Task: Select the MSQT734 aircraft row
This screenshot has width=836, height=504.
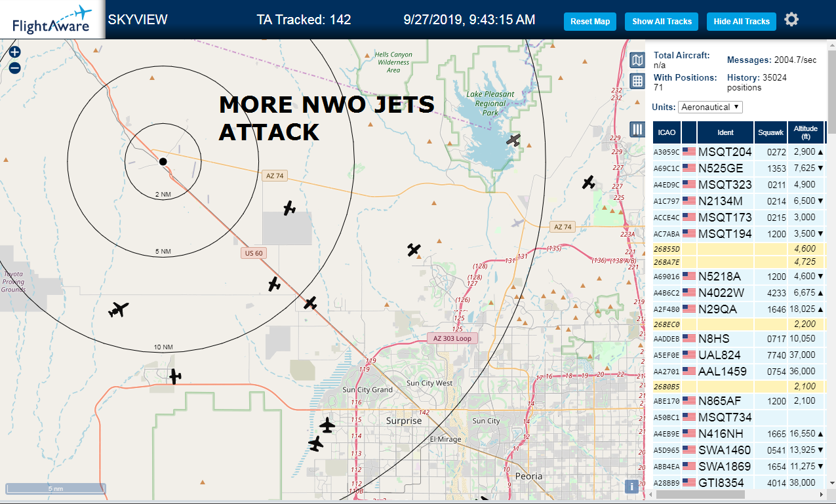Action: tap(739, 417)
